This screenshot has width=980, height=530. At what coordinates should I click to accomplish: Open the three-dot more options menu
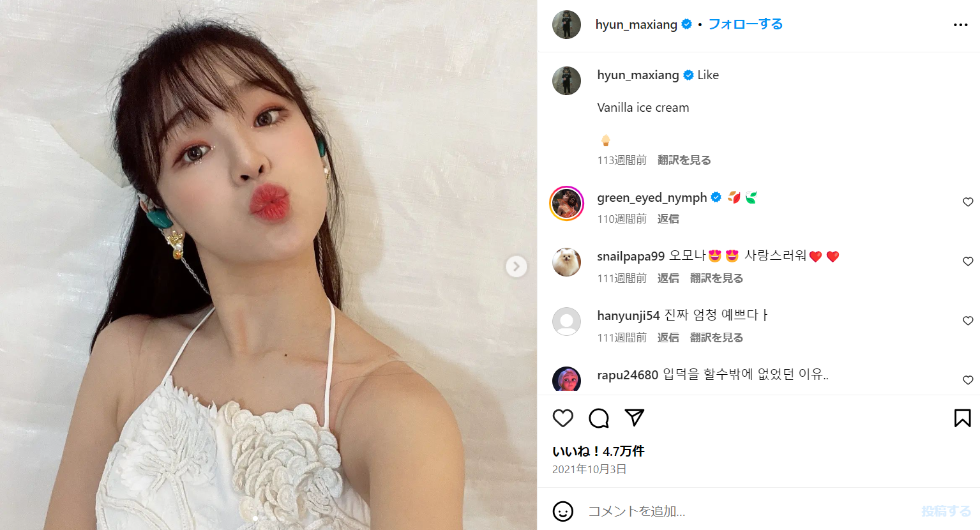tap(961, 25)
